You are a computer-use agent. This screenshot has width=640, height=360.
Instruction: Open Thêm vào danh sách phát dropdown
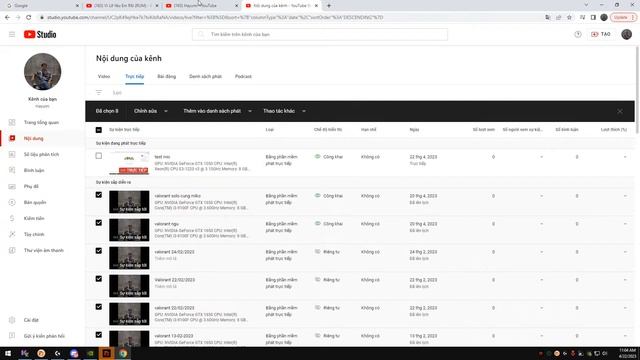(217, 111)
